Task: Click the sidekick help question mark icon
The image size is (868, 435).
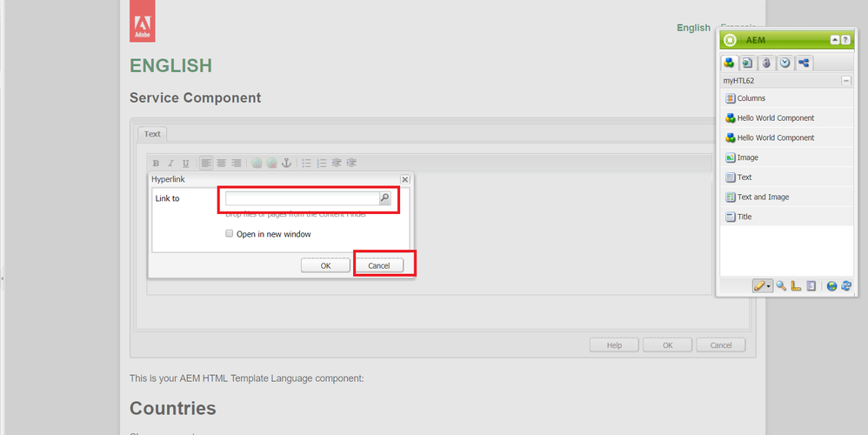Action: (845, 40)
